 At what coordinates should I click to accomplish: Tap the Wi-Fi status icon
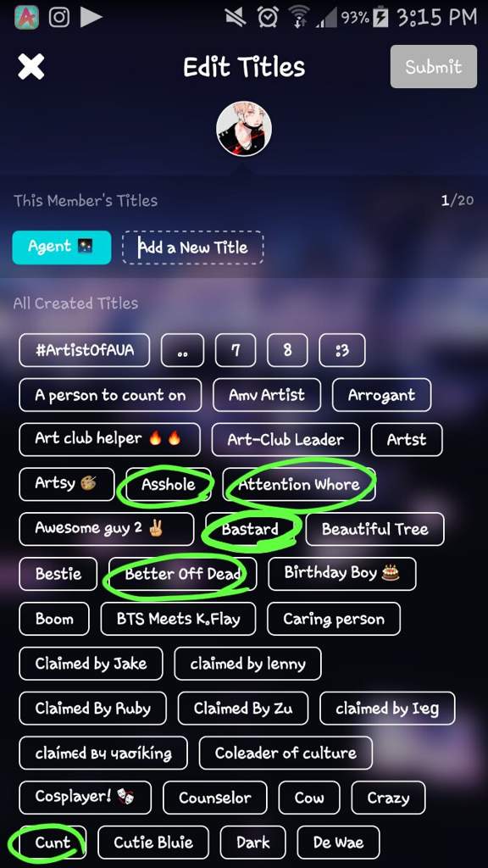299,18
